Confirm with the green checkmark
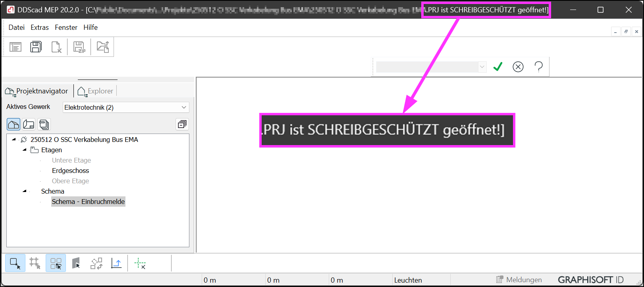The height and width of the screenshot is (287, 644). 498,67
